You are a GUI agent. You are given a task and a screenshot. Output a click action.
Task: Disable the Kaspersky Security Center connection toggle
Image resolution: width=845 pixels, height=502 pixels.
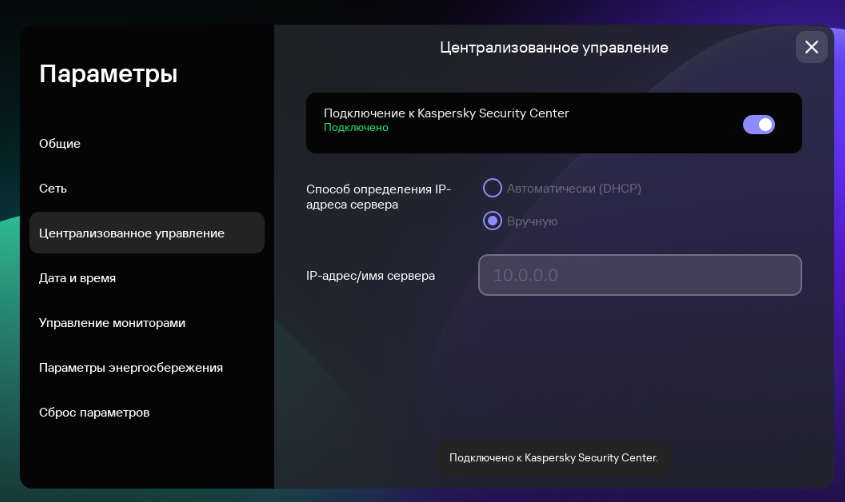(x=758, y=124)
